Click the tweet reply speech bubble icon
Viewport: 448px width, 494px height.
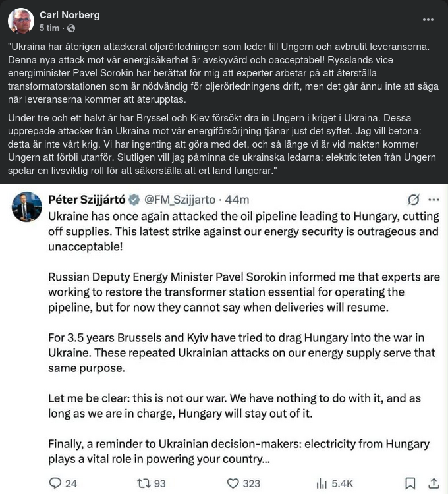tap(55, 483)
